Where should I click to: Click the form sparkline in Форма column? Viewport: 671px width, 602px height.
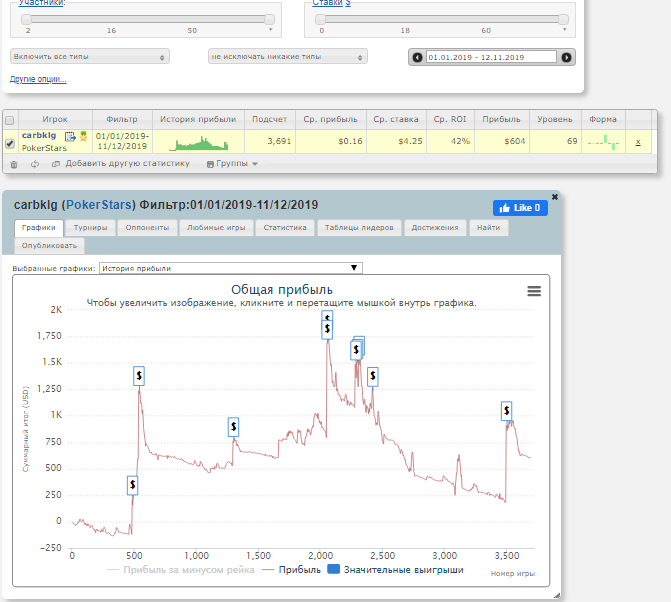pyautogui.click(x=603, y=142)
